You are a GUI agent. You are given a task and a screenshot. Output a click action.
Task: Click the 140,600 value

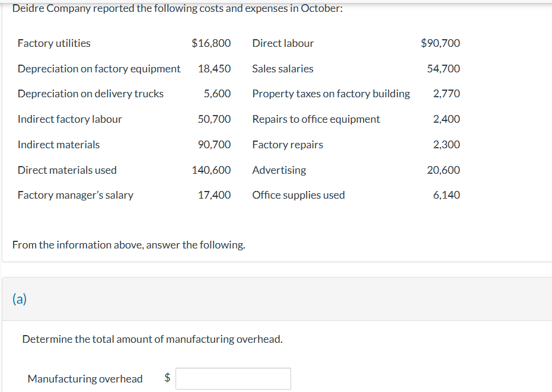211,170
